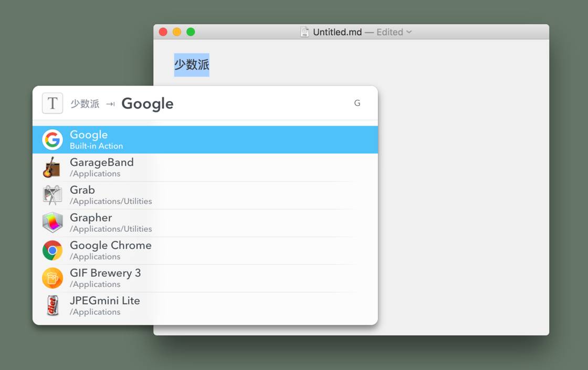Image resolution: width=588 pixels, height=370 pixels.
Task: Click the GarageBand guitar icon
Action: tap(52, 167)
